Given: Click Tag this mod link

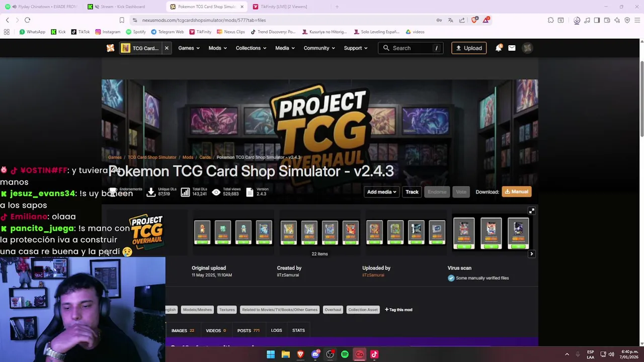Looking at the screenshot, I should (x=398, y=310).
